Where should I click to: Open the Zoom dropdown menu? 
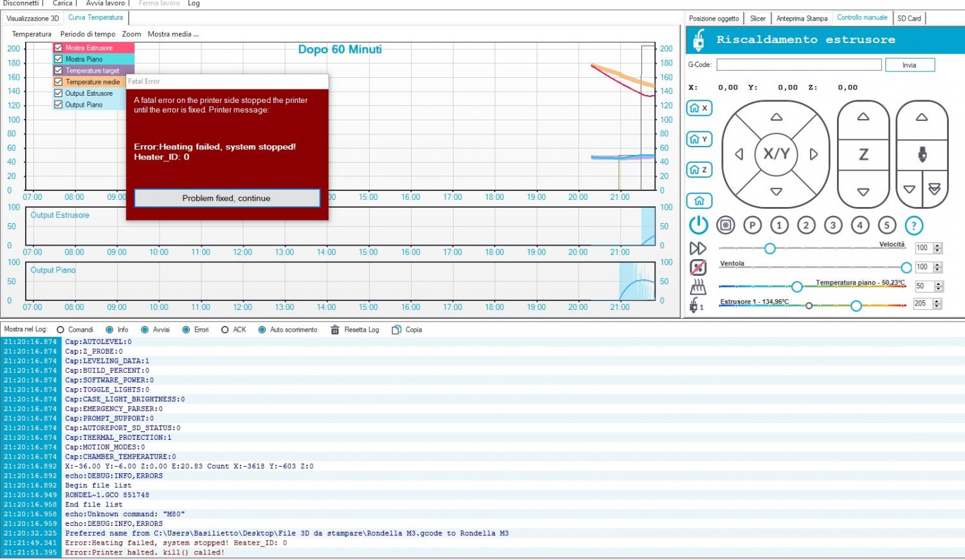click(131, 34)
